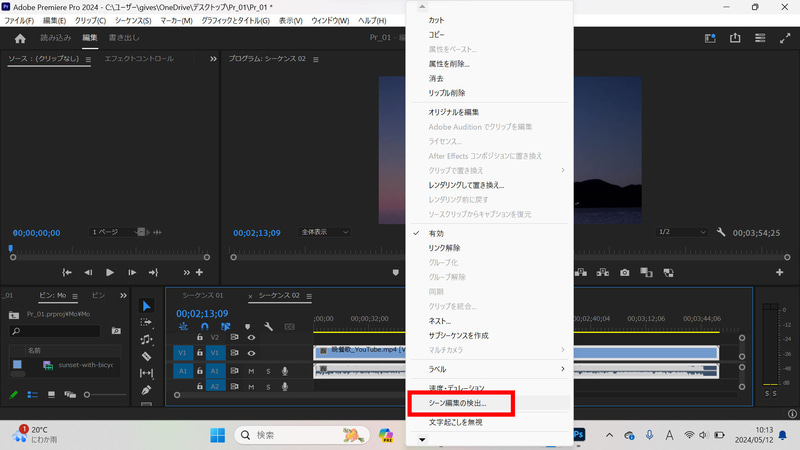Click the Extract button in Program monitor
800x450 pixels.
tap(603, 273)
